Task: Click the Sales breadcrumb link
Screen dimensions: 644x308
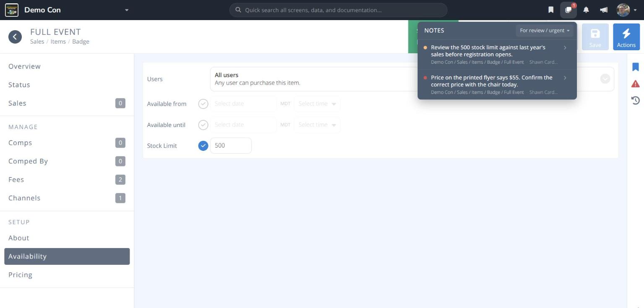Action: [37, 41]
